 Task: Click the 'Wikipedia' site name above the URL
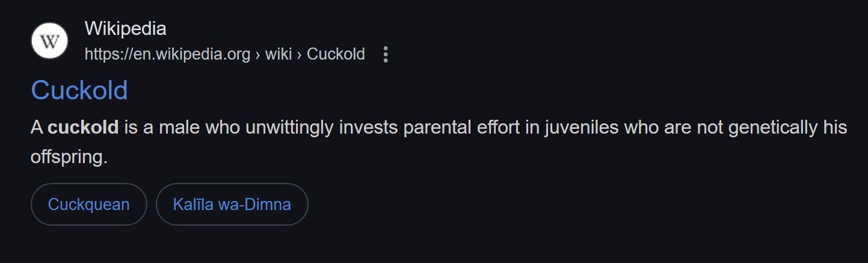[x=125, y=28]
